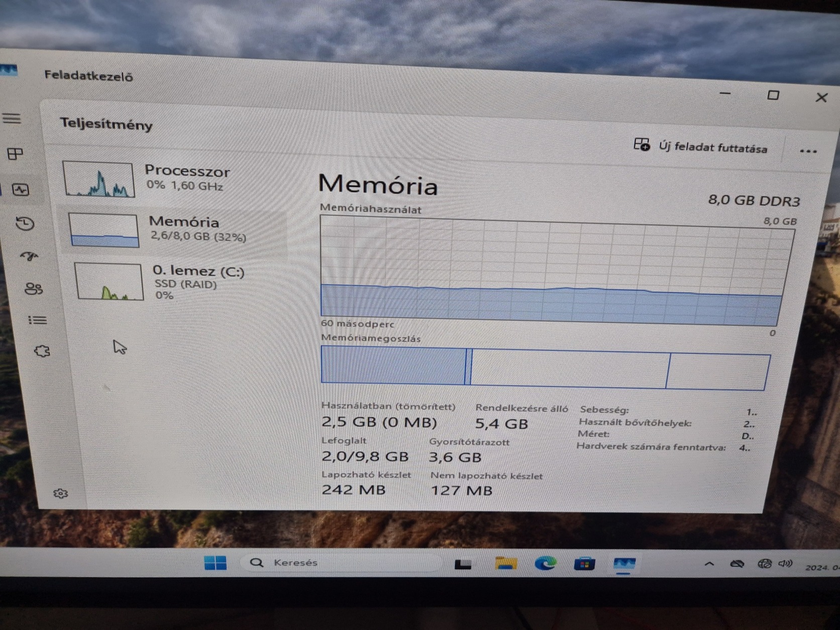This screenshot has height=630, width=840.
Task: Open App history from the sidebar
Action: tap(25, 224)
